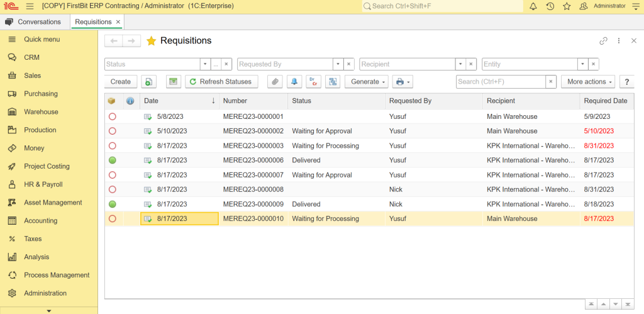Image resolution: width=644 pixels, height=314 pixels.
Task: Click status circle for MEREQ23-0000010
Action: tap(112, 218)
